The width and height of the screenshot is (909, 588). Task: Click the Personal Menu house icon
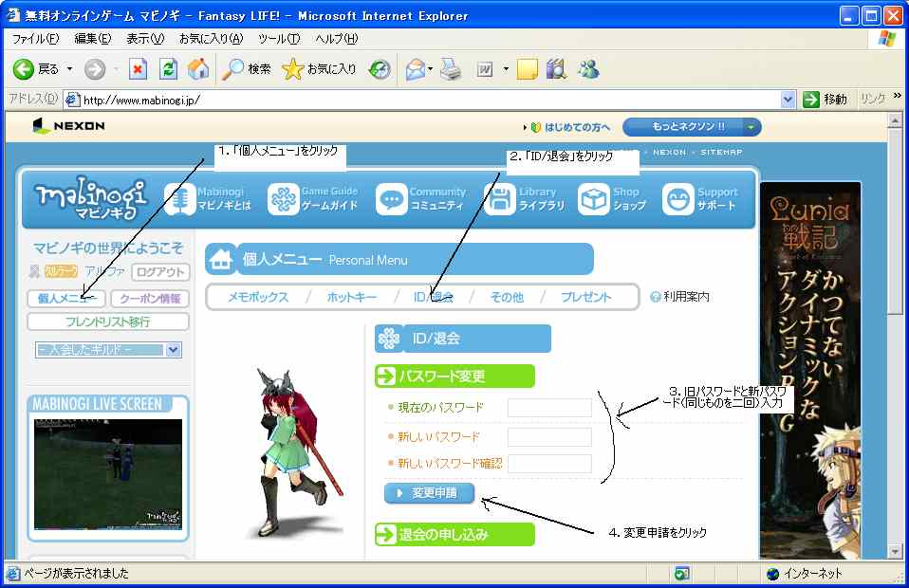tap(220, 259)
